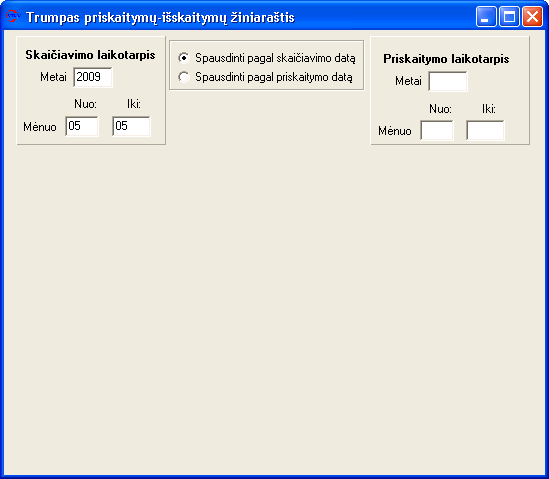
Task: Minimize the žiniaraštis window
Action: (x=486, y=16)
